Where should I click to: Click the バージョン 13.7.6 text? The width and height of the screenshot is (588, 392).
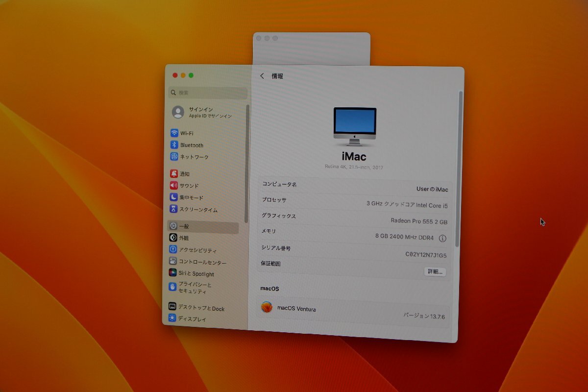[424, 316]
